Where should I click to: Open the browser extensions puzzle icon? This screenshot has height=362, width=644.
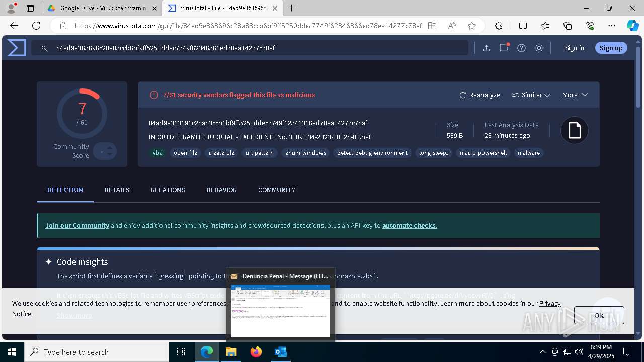499,26
